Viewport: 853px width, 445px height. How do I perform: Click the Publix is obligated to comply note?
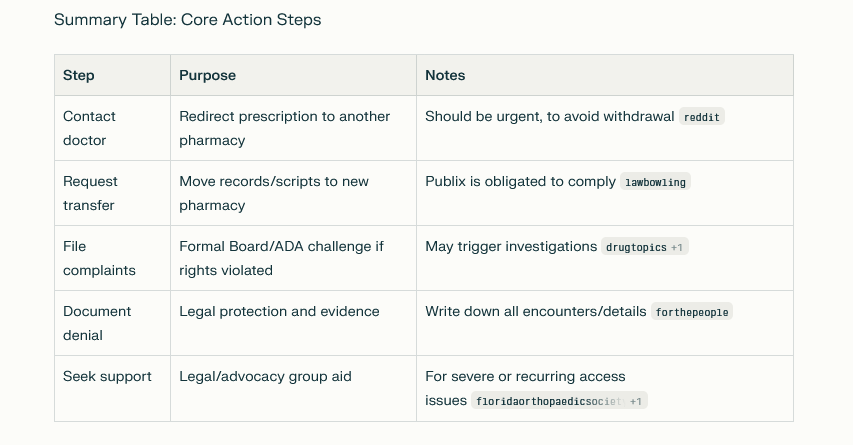click(x=520, y=181)
